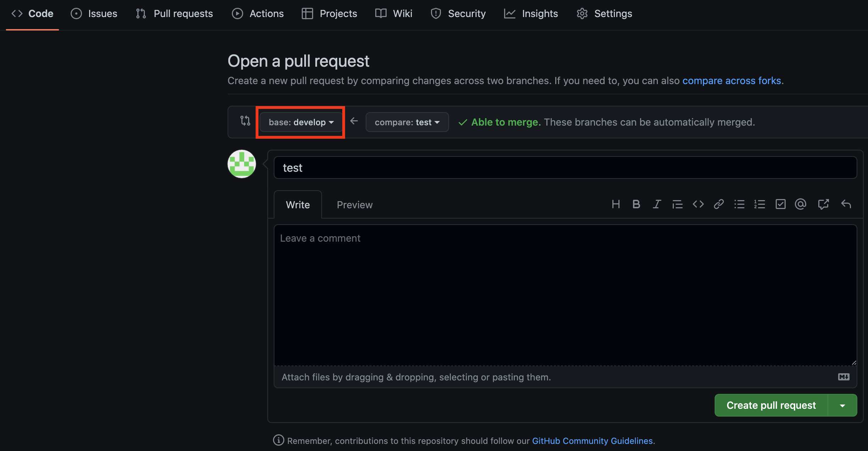The image size is (868, 451).
Task: Toggle bold text formatting icon
Action: 636,204
